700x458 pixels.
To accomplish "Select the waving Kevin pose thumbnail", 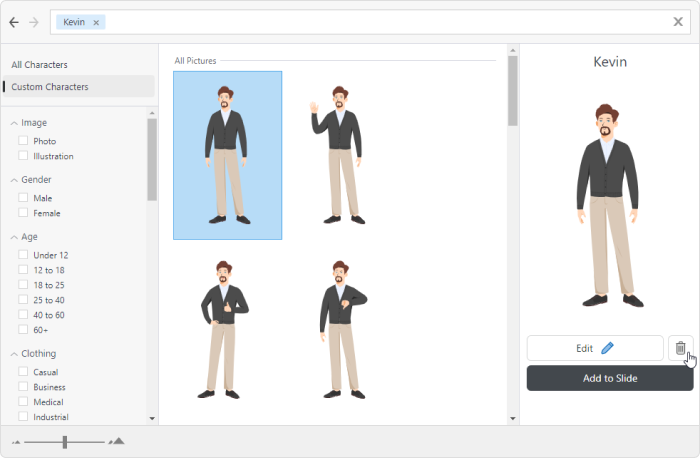I will coord(337,155).
